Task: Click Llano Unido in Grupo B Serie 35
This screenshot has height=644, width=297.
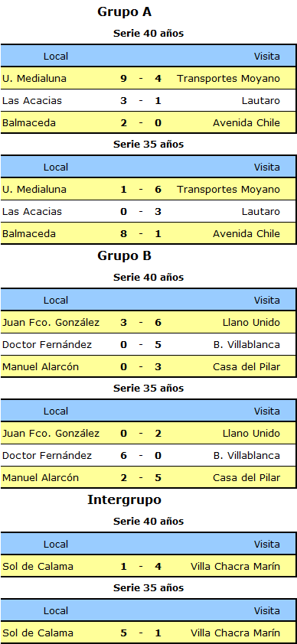Action: [251, 434]
